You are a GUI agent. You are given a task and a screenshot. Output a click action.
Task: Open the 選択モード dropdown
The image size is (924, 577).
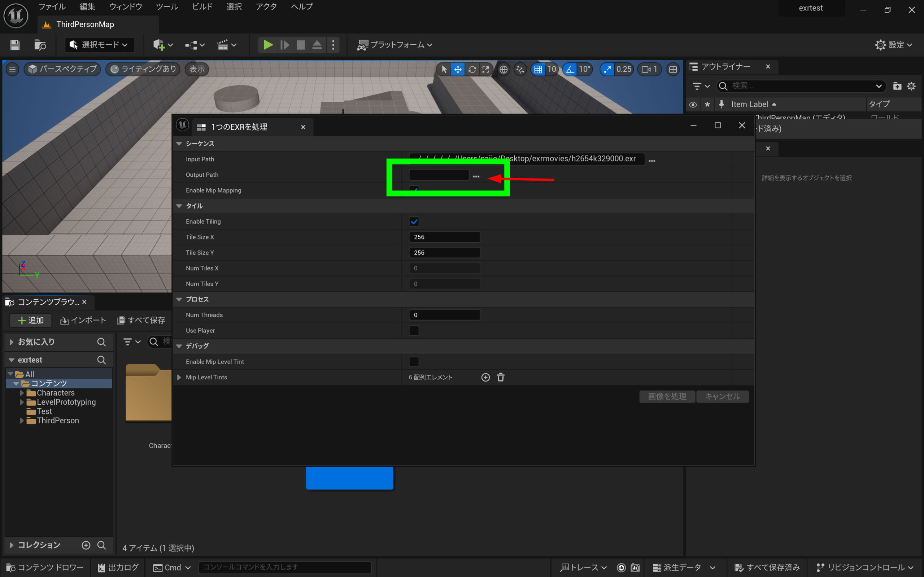100,45
